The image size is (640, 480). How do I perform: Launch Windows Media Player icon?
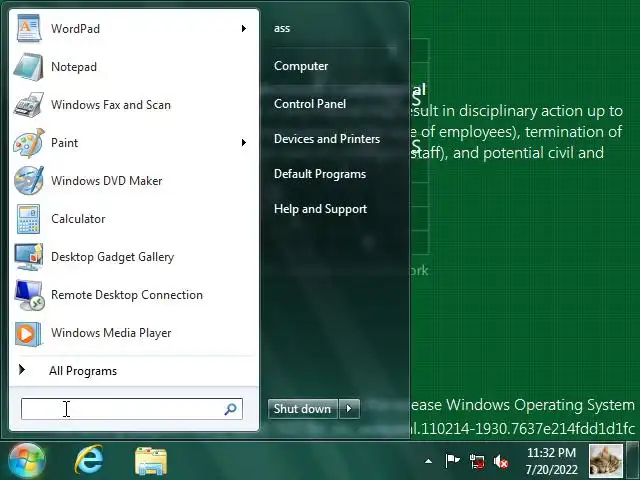point(28,333)
